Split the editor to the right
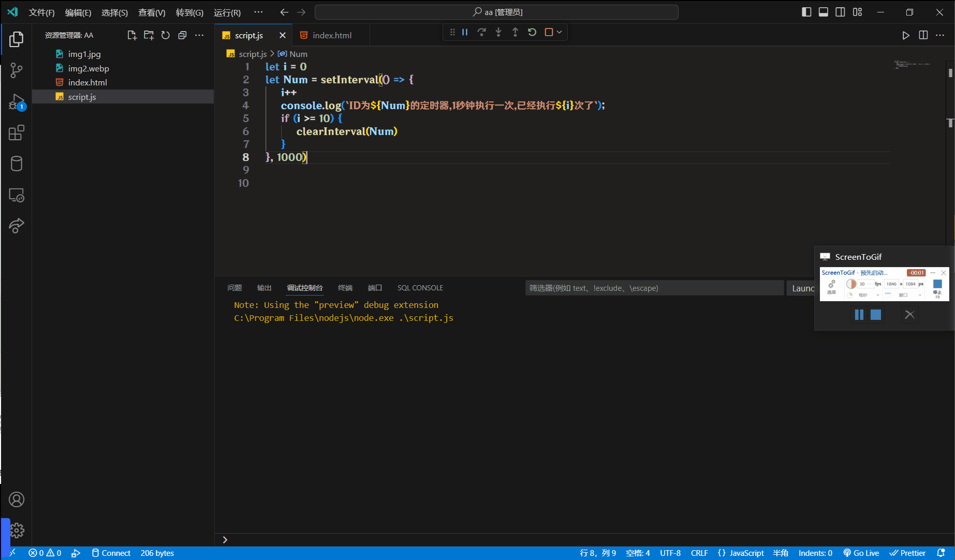 click(x=923, y=35)
